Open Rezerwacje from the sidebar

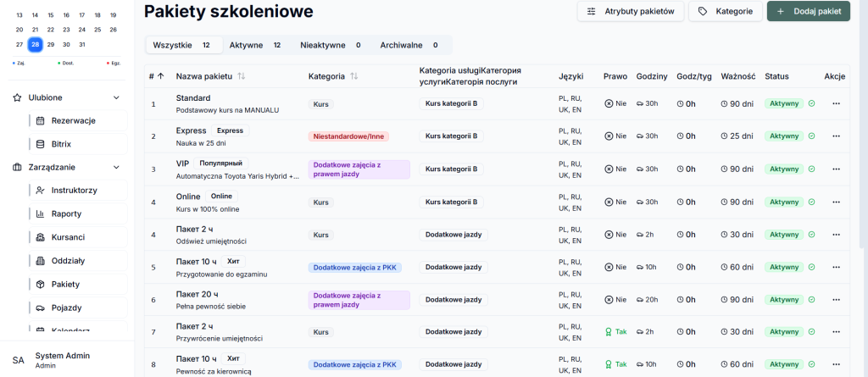tap(78, 120)
